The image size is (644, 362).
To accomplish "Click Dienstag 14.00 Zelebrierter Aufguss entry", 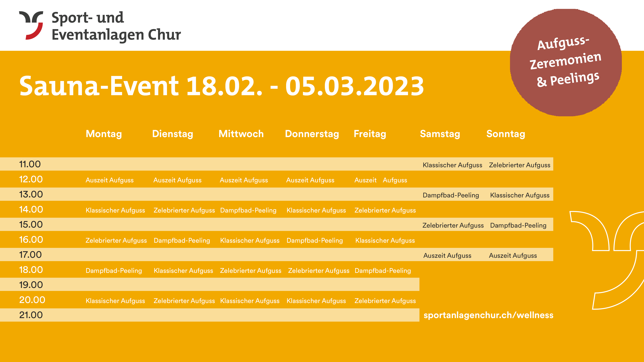I will (184, 210).
